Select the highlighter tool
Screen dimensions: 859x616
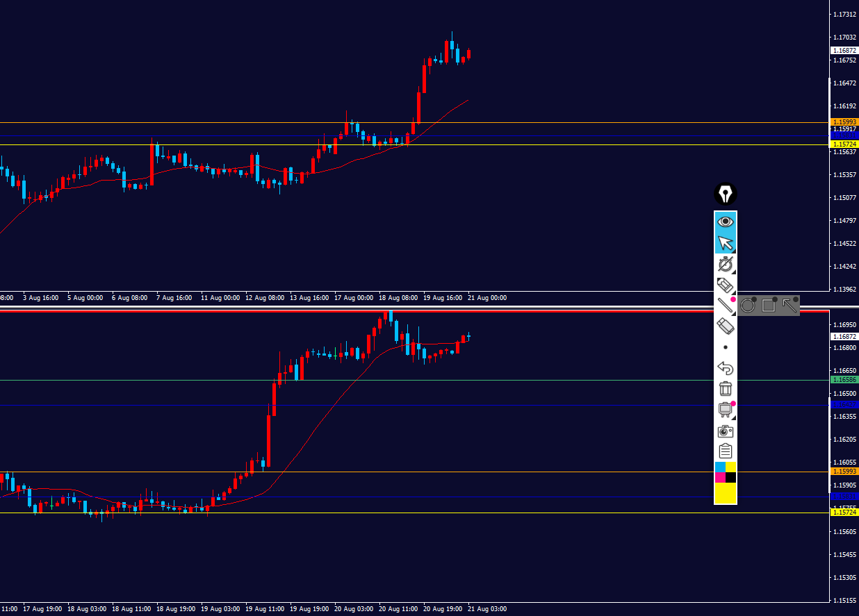726,284
